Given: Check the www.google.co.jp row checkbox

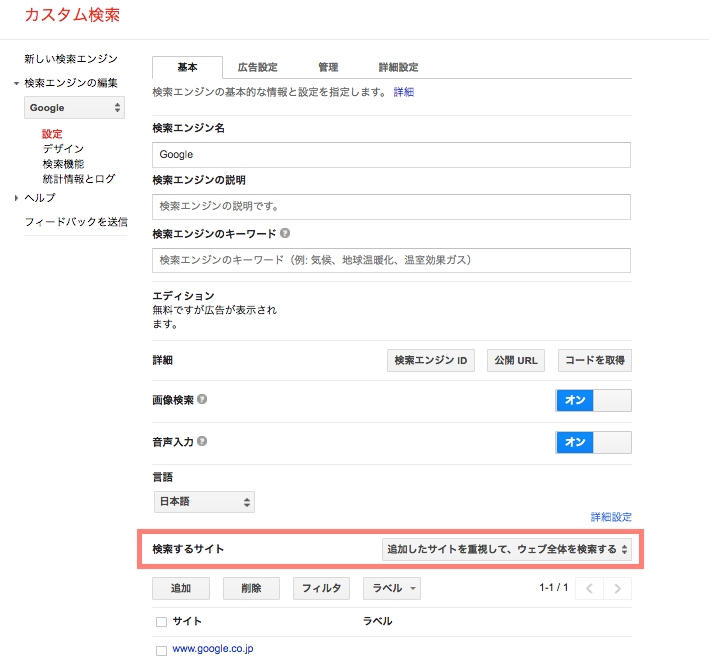Looking at the screenshot, I should click(161, 651).
